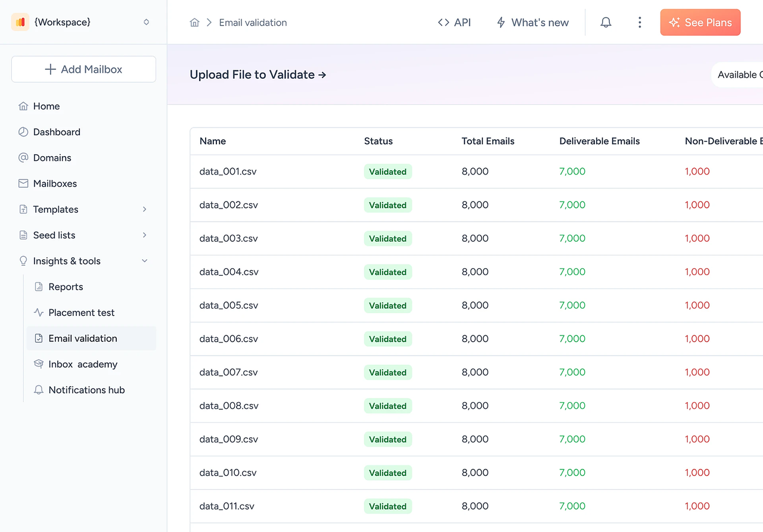Viewport: 763px width, 532px height.
Task: Open What's new
Action: click(x=532, y=23)
